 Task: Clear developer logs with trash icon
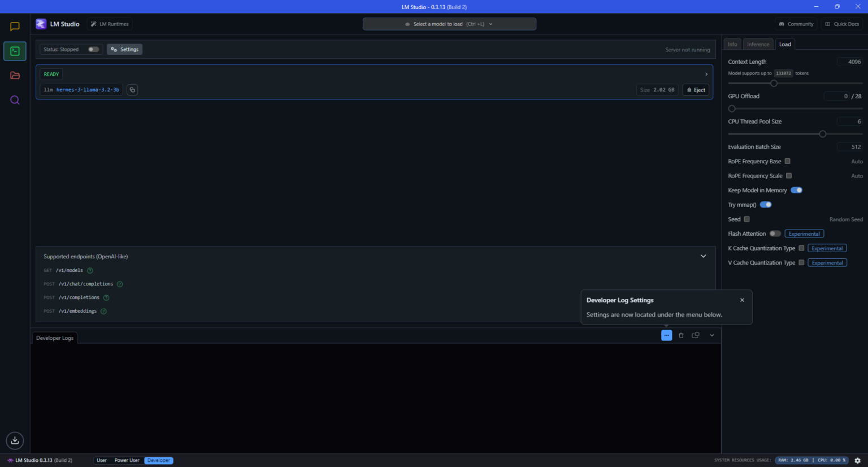[x=681, y=335]
